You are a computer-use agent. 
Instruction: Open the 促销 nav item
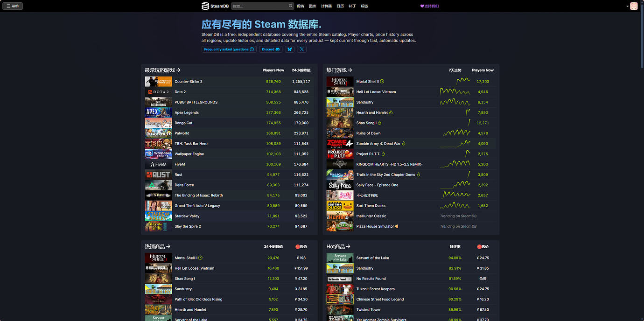(x=301, y=6)
